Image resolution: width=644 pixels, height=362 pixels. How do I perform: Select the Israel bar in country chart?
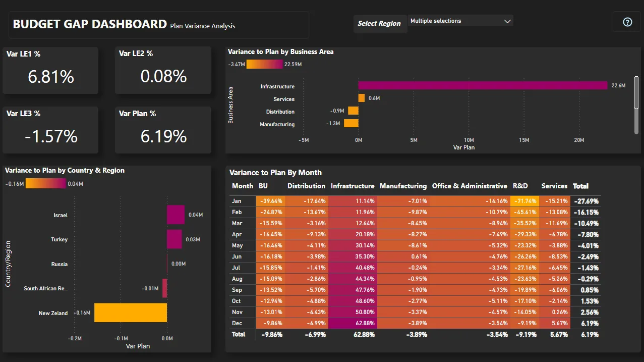[176, 215]
